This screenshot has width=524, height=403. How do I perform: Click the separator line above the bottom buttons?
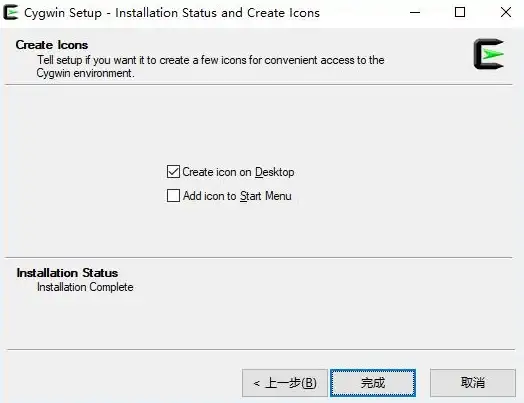click(x=261, y=350)
